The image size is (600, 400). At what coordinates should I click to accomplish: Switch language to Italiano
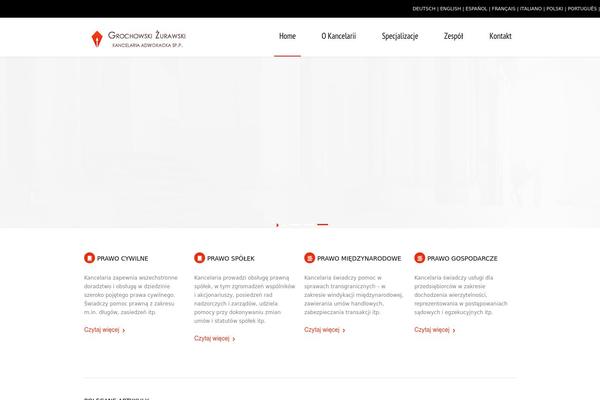tap(531, 8)
